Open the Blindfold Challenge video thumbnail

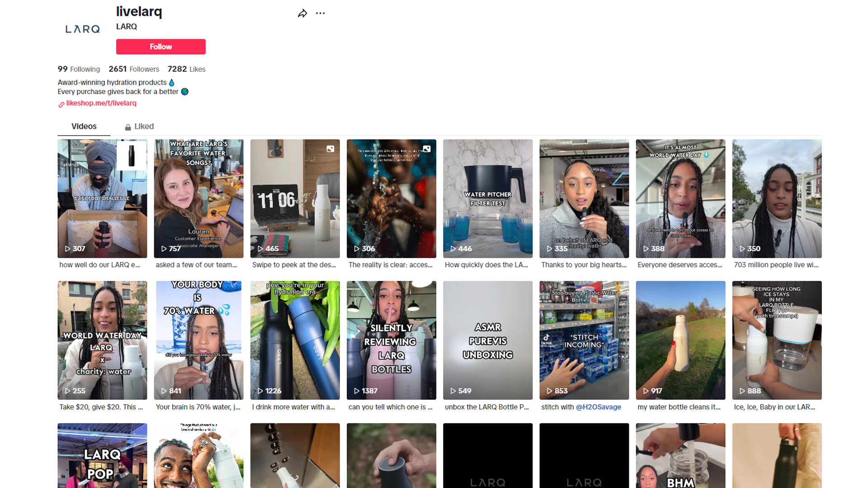102,199
